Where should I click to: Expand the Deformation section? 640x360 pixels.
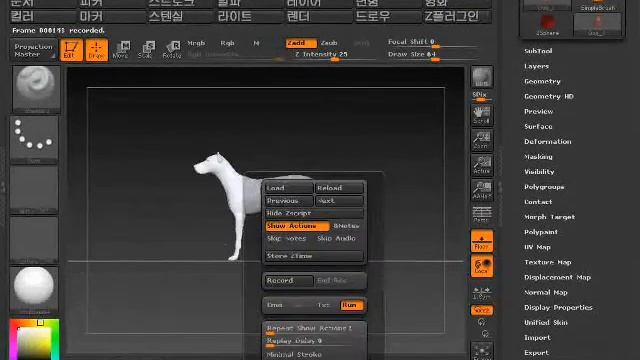click(547, 142)
